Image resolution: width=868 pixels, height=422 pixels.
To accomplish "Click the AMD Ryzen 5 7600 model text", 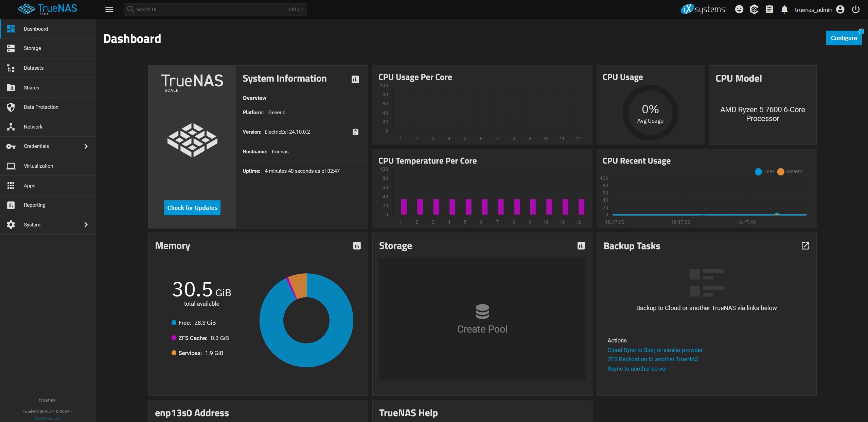I will click(x=762, y=114).
